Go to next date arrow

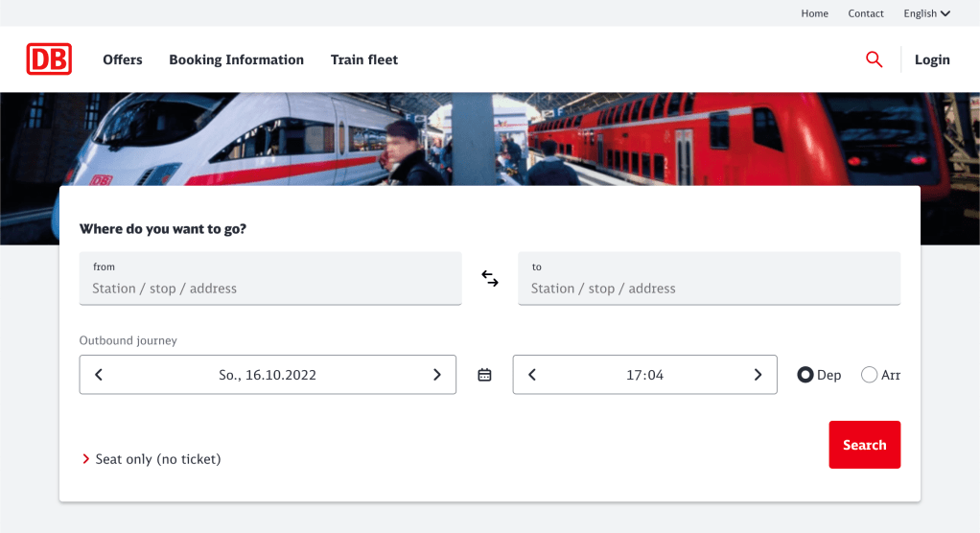coord(437,375)
